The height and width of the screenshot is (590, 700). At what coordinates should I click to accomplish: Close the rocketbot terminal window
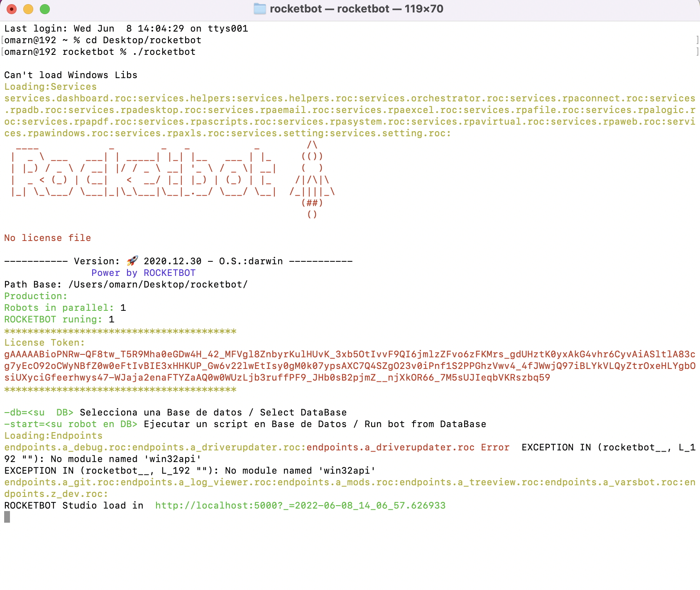(x=12, y=9)
